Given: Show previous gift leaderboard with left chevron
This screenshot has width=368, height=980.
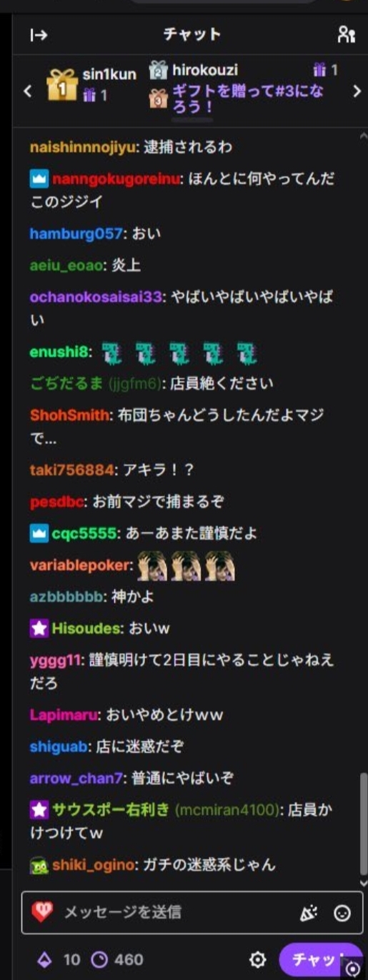Looking at the screenshot, I should (28, 91).
